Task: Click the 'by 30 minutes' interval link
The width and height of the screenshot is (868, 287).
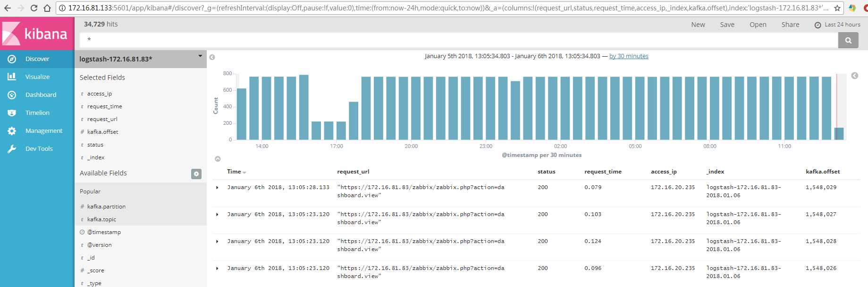Action: 629,56
